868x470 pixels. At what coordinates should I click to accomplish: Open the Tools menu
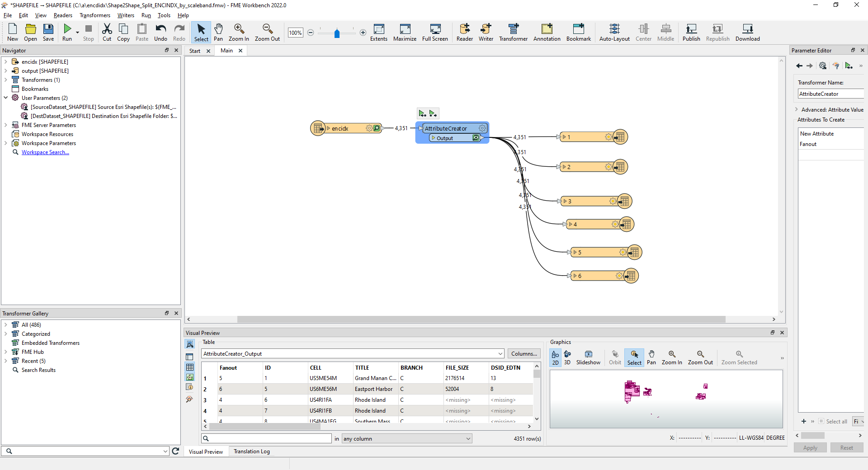pyautogui.click(x=164, y=15)
